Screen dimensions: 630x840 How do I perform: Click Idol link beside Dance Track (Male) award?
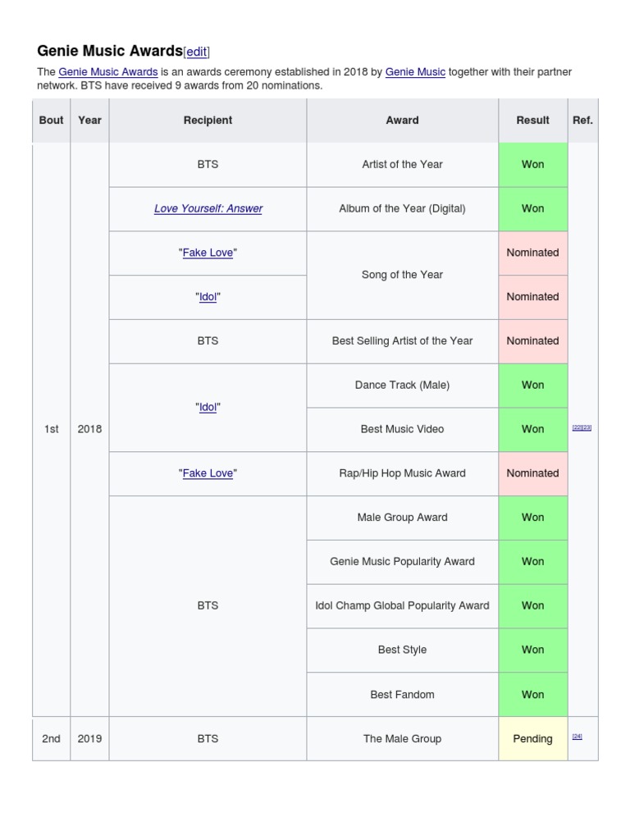click(208, 407)
